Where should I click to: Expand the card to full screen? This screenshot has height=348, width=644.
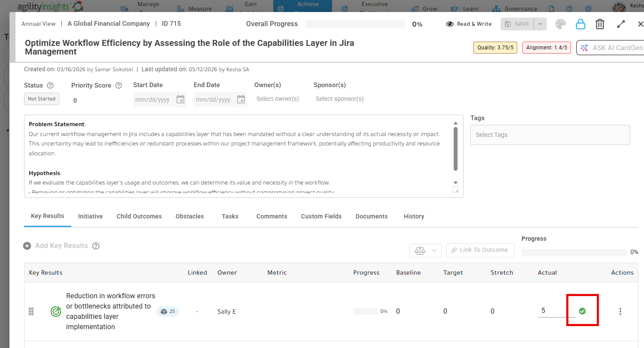point(621,24)
